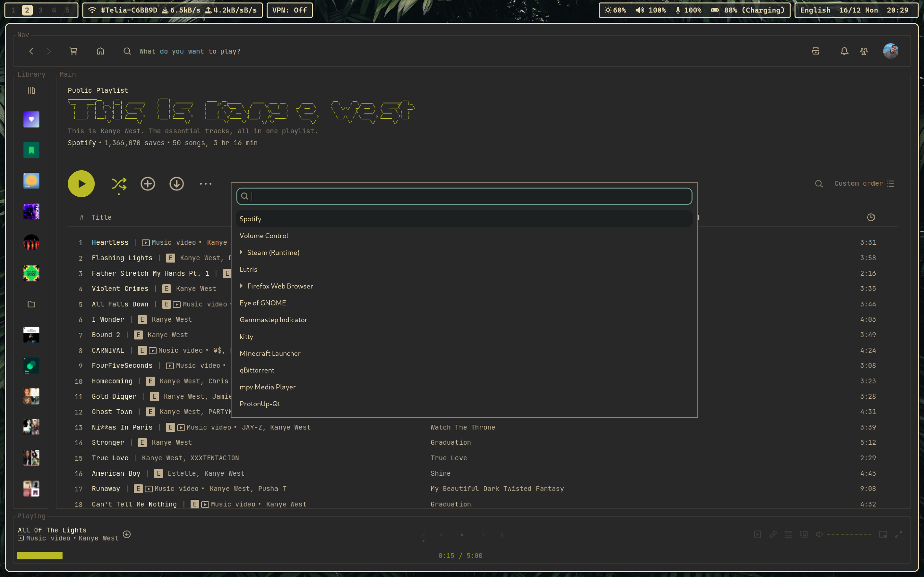Select the track Gold Digger

(x=114, y=397)
